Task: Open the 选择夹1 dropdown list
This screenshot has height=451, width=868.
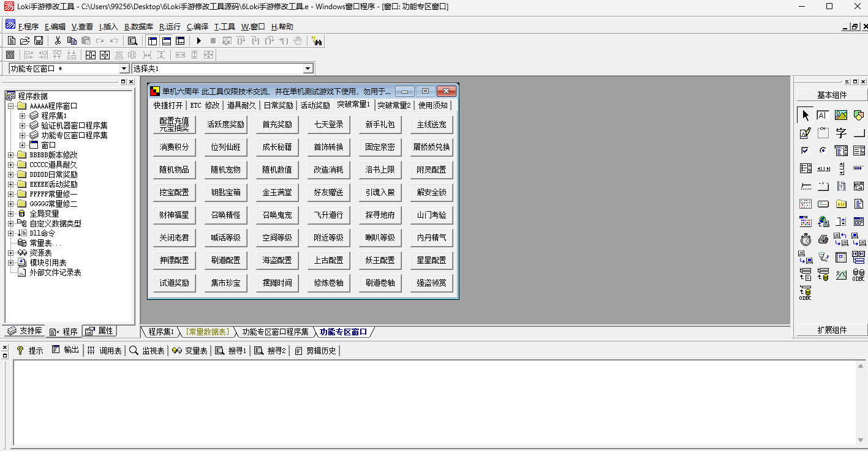Action: tap(308, 69)
